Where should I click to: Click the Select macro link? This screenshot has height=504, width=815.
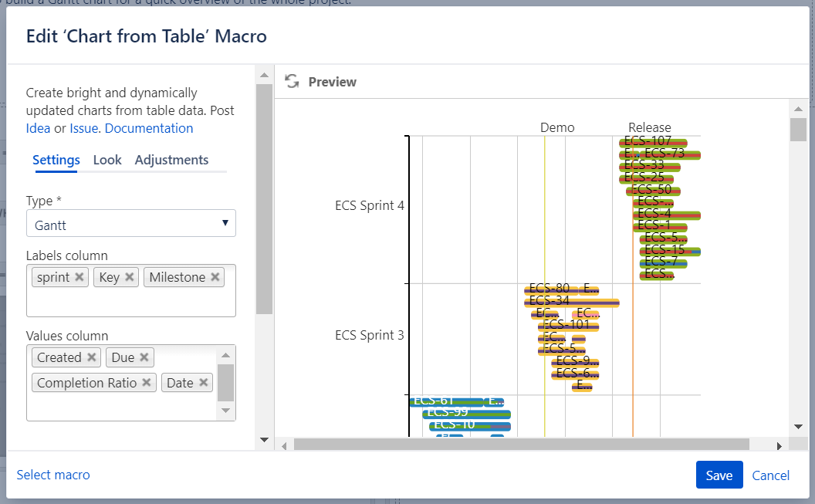tap(53, 475)
